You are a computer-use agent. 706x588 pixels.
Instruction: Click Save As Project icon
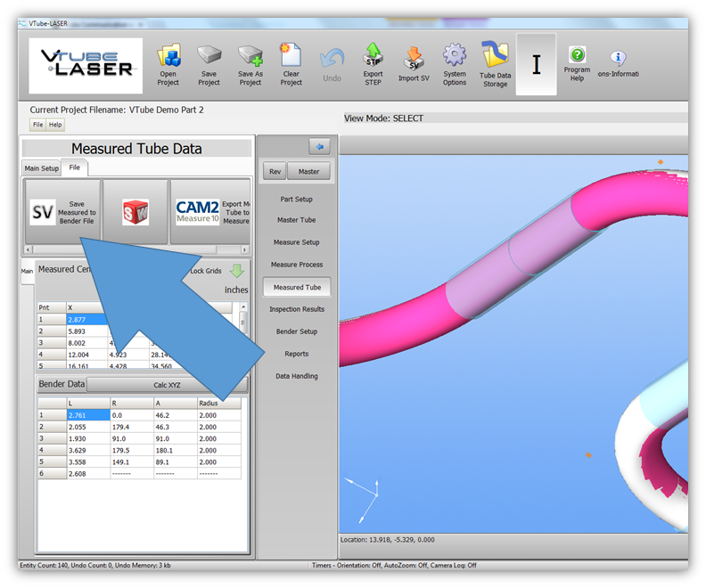(x=250, y=57)
